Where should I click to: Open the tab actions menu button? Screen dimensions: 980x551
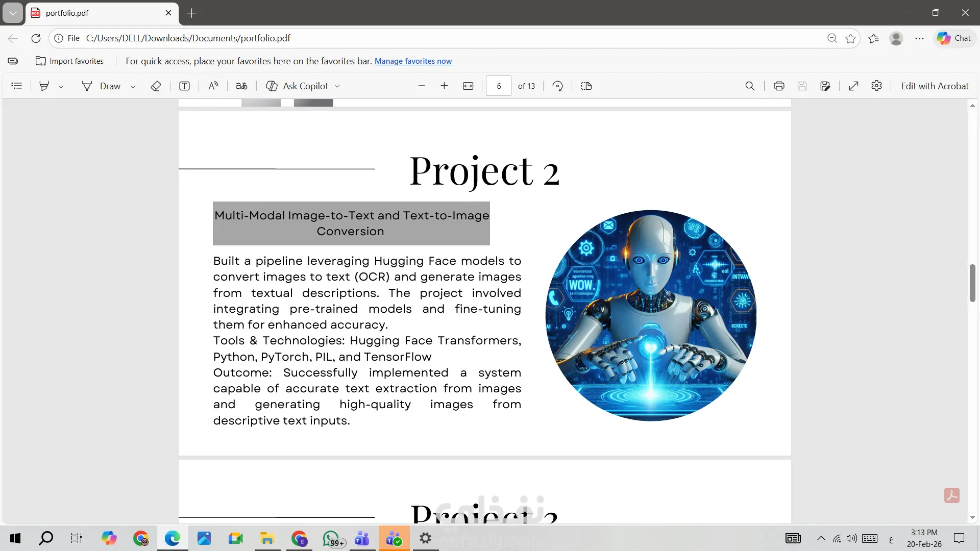click(x=13, y=13)
